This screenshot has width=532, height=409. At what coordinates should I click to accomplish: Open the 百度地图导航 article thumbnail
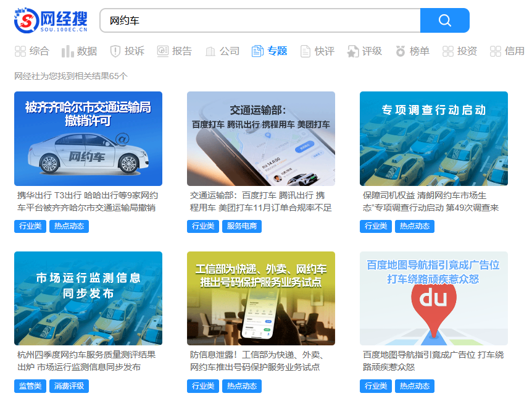[433, 298]
